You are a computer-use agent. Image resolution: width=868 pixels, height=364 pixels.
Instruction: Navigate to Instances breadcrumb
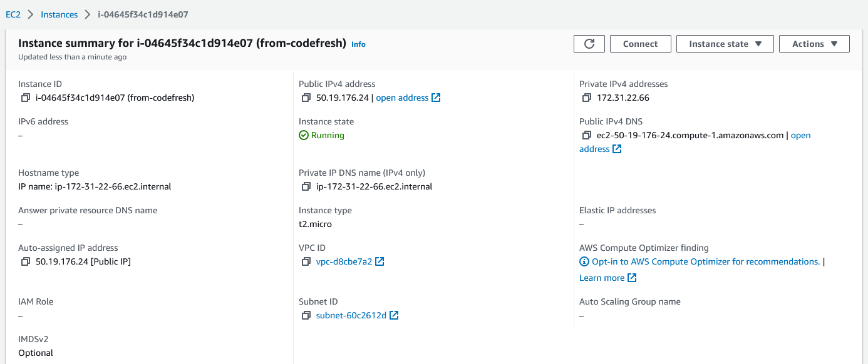click(x=59, y=14)
